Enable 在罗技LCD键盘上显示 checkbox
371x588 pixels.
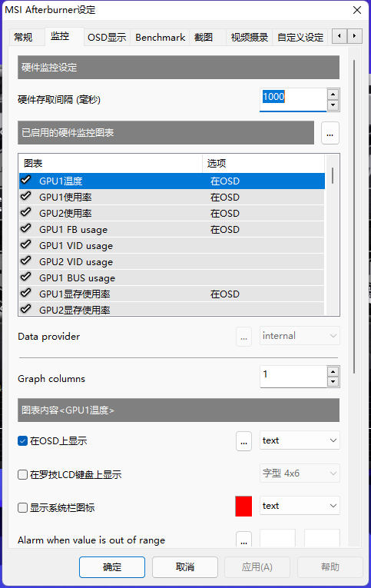23,474
